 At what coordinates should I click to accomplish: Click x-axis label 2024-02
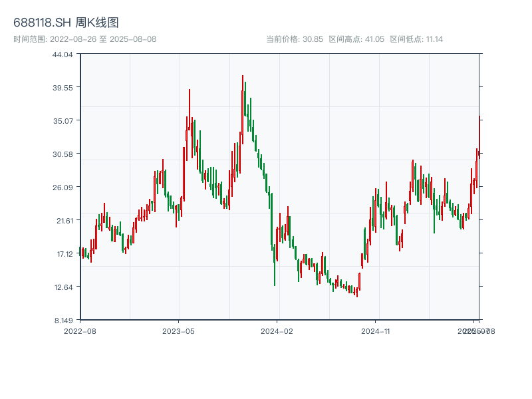click(277, 331)
